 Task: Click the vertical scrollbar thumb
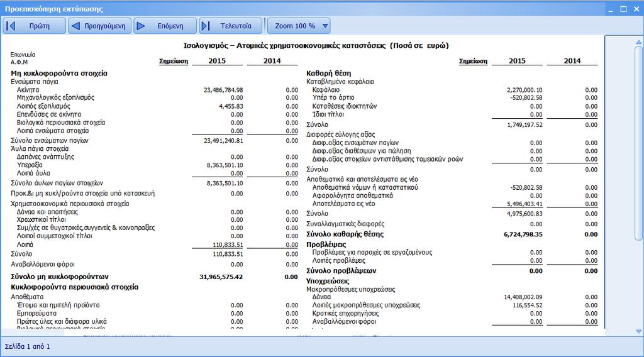[x=639, y=143]
